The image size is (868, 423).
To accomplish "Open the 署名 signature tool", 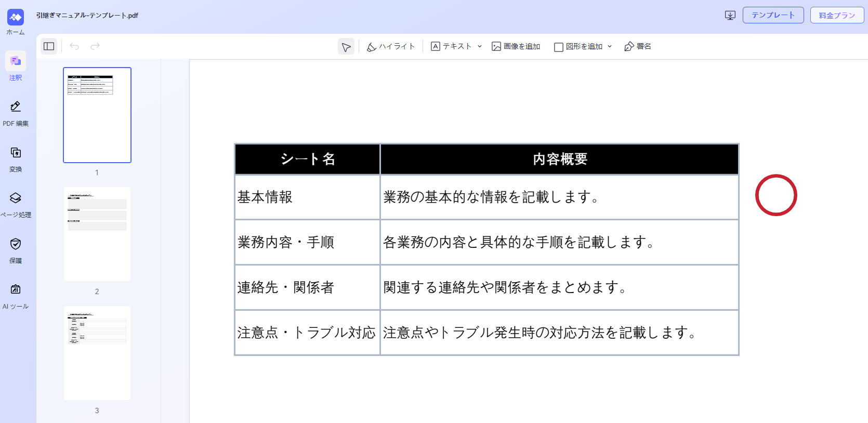I will (638, 46).
